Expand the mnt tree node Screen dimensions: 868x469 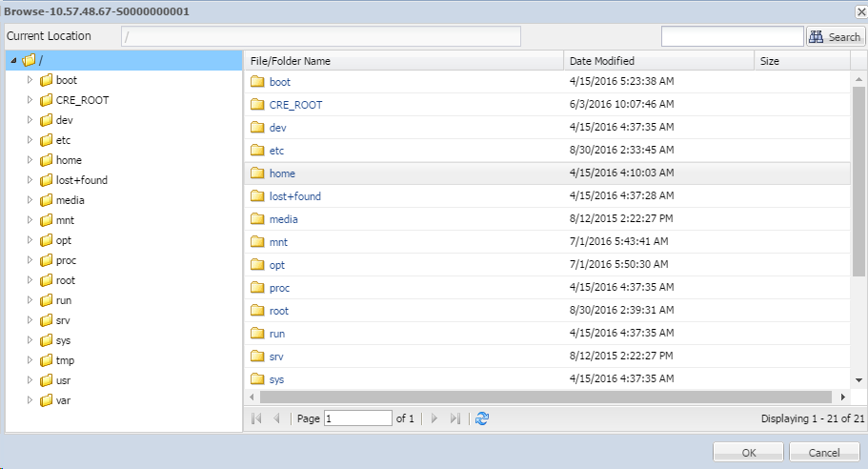click(x=30, y=220)
